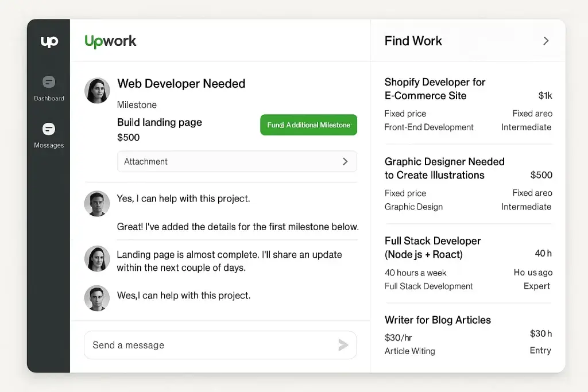Viewport: 588px width, 392px height.
Task: Click the $500 price on Graphic Designer job
Action: (x=541, y=175)
